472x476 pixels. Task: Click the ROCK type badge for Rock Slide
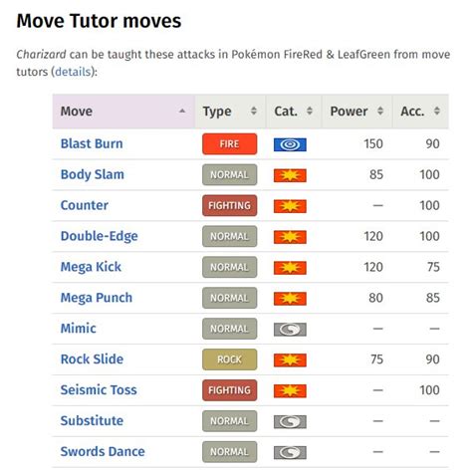[229, 359]
